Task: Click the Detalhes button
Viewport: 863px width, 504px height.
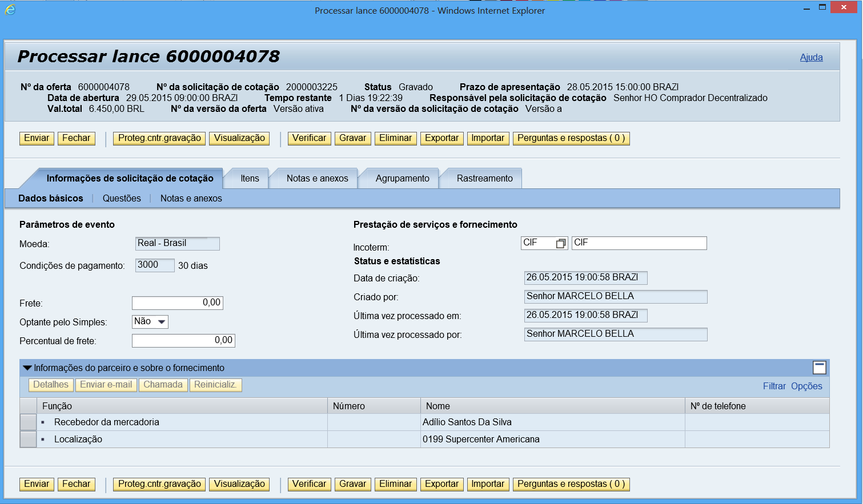Action: (x=51, y=385)
